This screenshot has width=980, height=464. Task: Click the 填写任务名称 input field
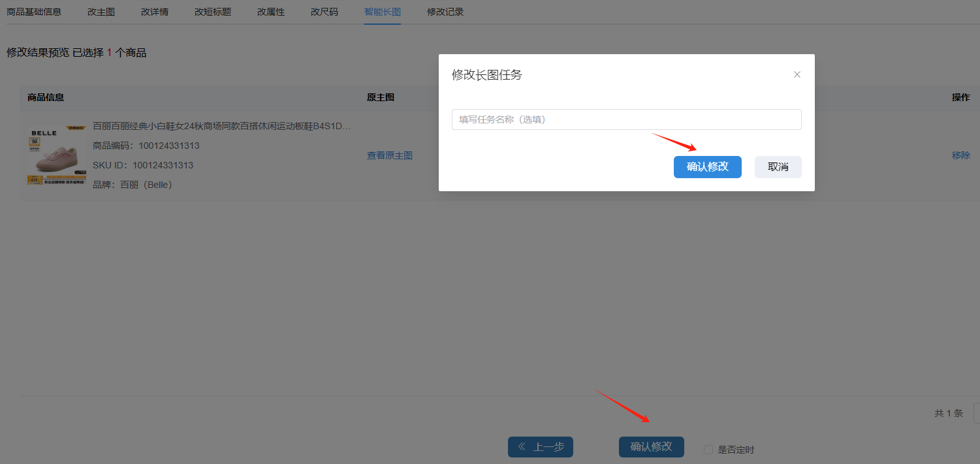click(x=626, y=119)
